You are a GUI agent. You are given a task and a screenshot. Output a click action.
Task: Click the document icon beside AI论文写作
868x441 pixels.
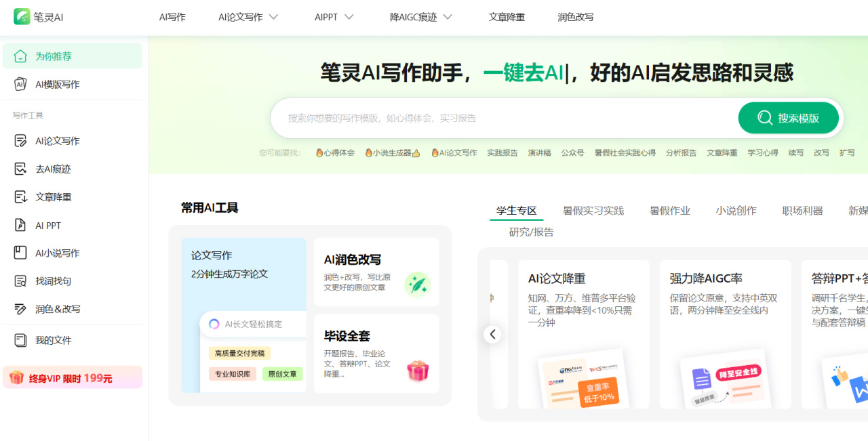point(21,141)
